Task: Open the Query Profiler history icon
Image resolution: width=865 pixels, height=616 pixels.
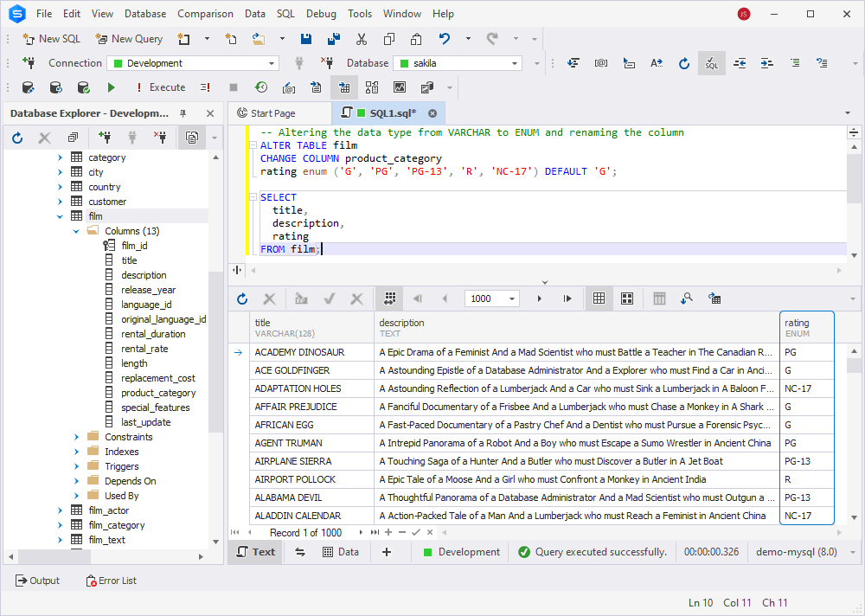Action: pos(260,87)
